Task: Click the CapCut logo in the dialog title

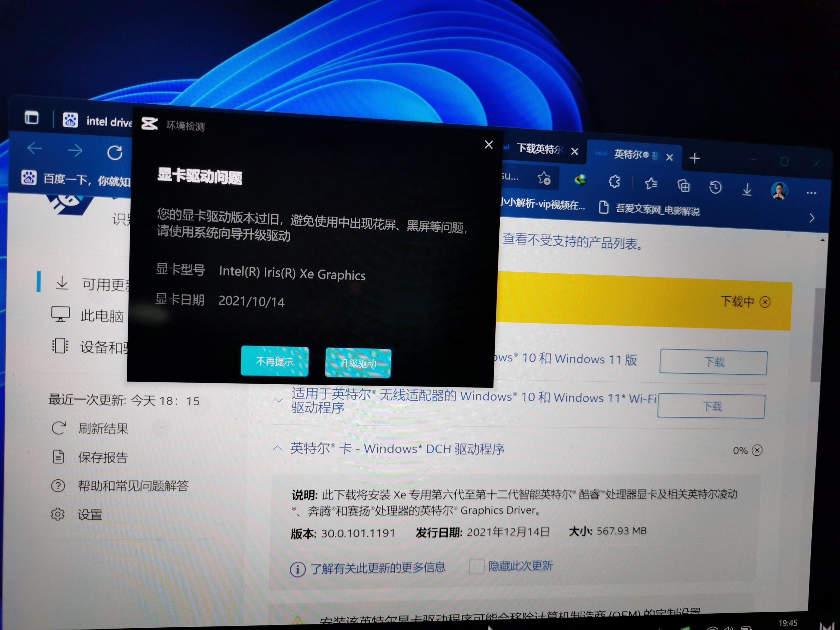Action: (149, 123)
